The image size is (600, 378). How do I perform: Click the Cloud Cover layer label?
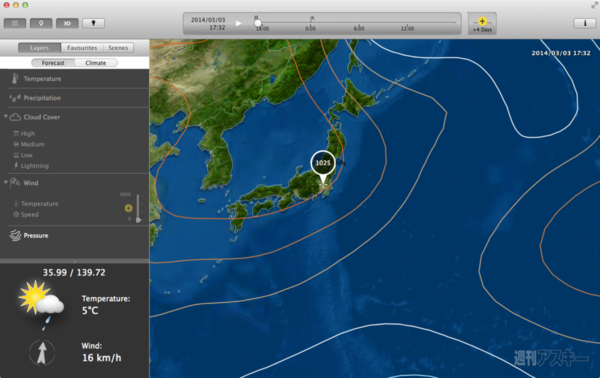(x=42, y=117)
